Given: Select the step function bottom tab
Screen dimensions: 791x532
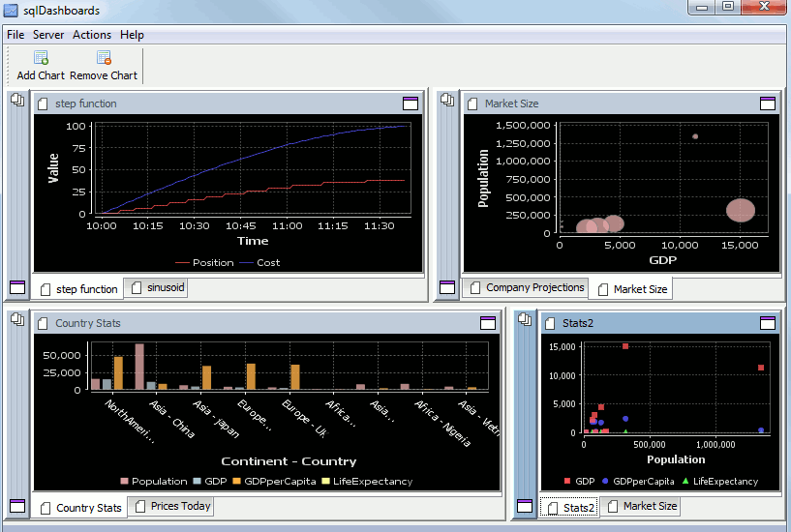Looking at the screenshot, I should [78, 289].
